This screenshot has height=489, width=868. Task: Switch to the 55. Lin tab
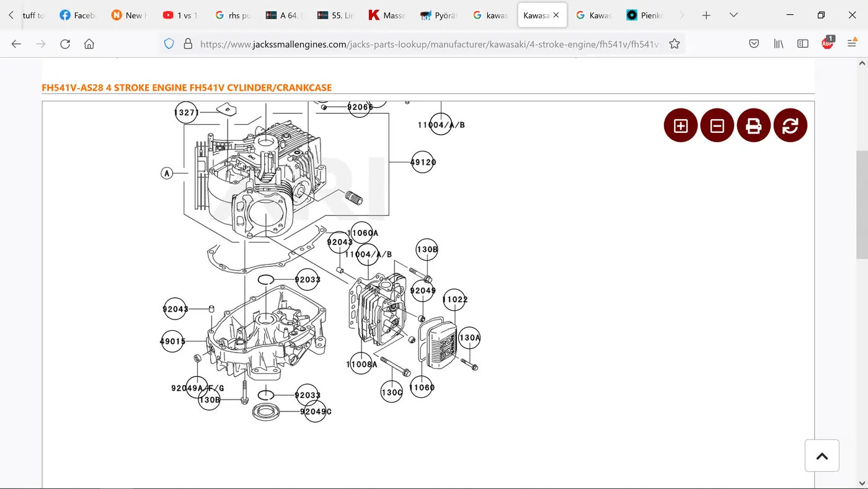point(335,16)
